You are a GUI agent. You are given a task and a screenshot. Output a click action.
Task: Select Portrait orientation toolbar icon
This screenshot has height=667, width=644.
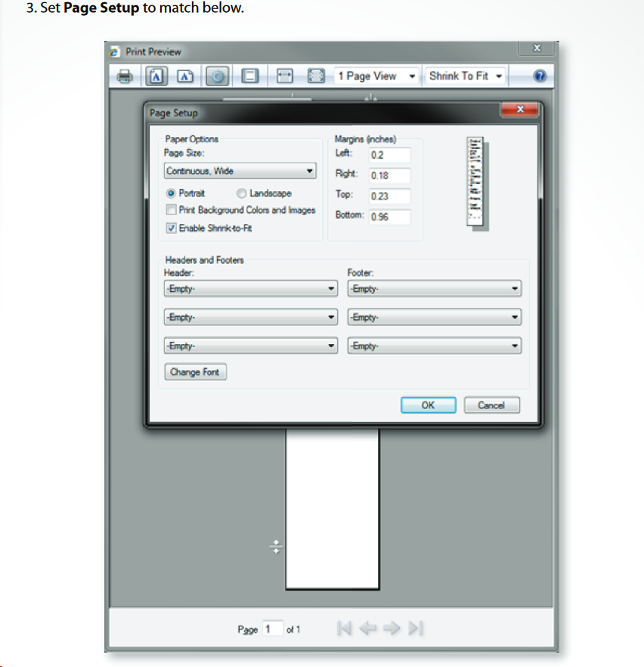click(x=156, y=76)
